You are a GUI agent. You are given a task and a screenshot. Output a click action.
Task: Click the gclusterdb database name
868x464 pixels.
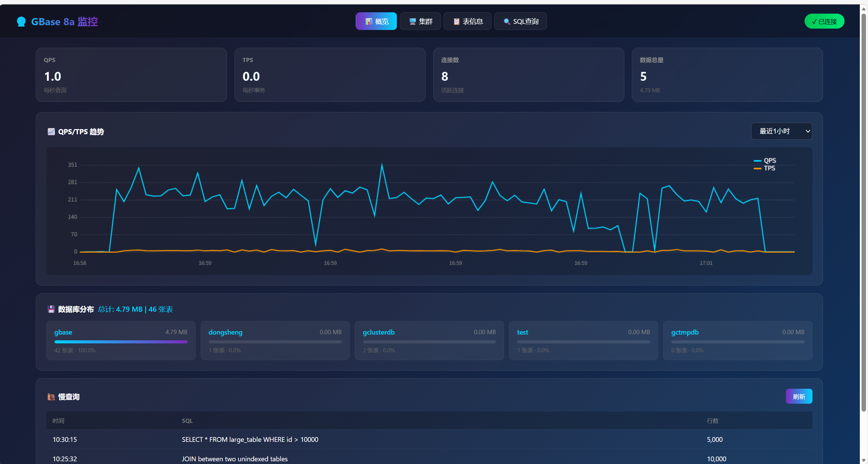379,332
